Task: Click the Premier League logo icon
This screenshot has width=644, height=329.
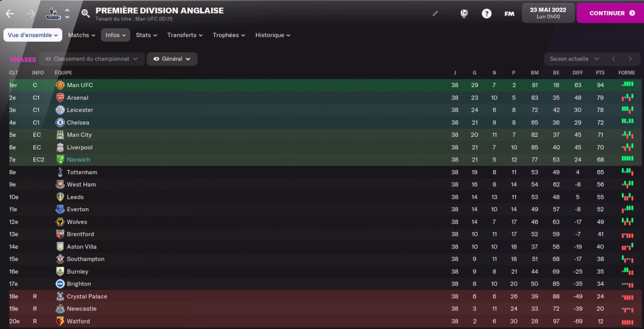Action: tap(52, 14)
